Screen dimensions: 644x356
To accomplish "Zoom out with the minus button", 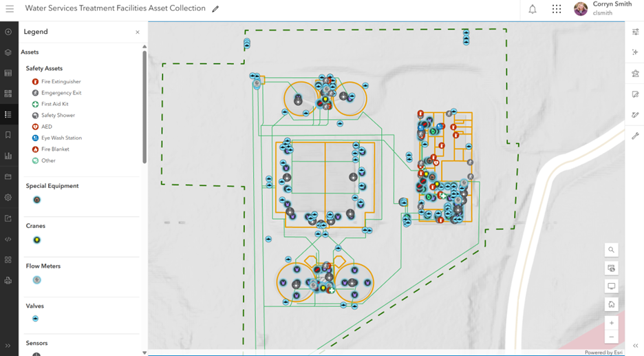I will coord(611,337).
